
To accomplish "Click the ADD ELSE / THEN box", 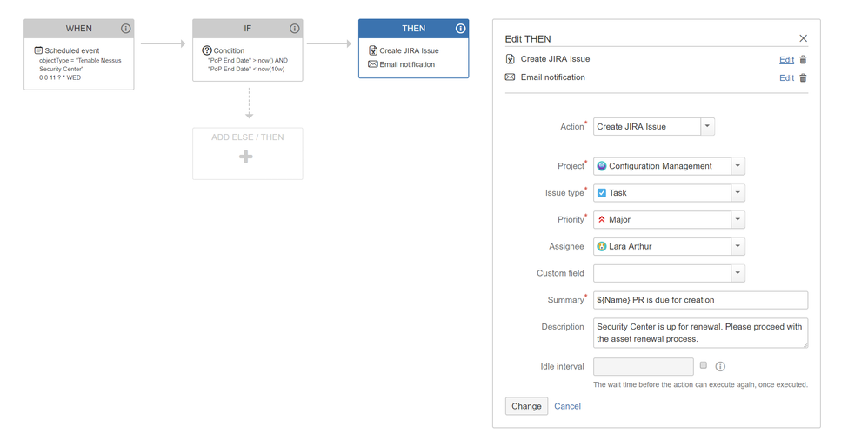I will coord(248,153).
